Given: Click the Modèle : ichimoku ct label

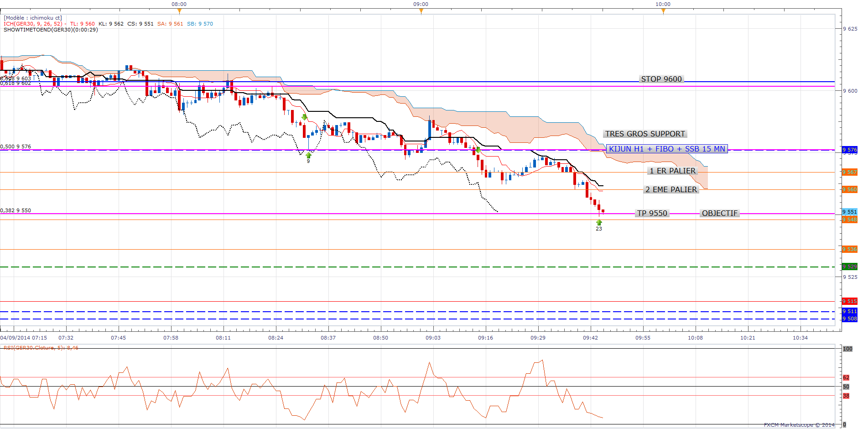Looking at the screenshot, I should 33,18.
